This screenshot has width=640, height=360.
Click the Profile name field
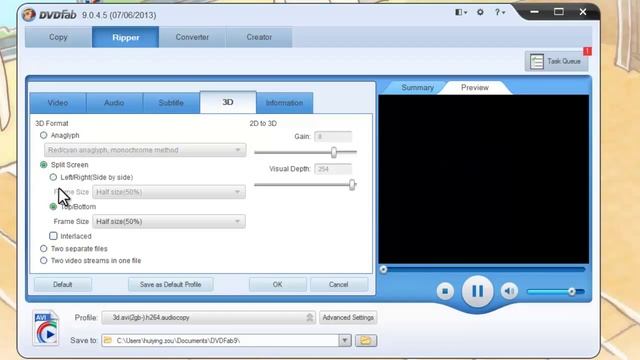click(x=208, y=317)
